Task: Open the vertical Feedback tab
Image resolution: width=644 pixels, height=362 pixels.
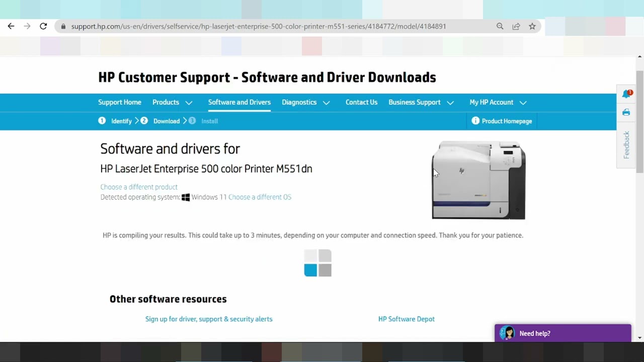Action: (626, 145)
